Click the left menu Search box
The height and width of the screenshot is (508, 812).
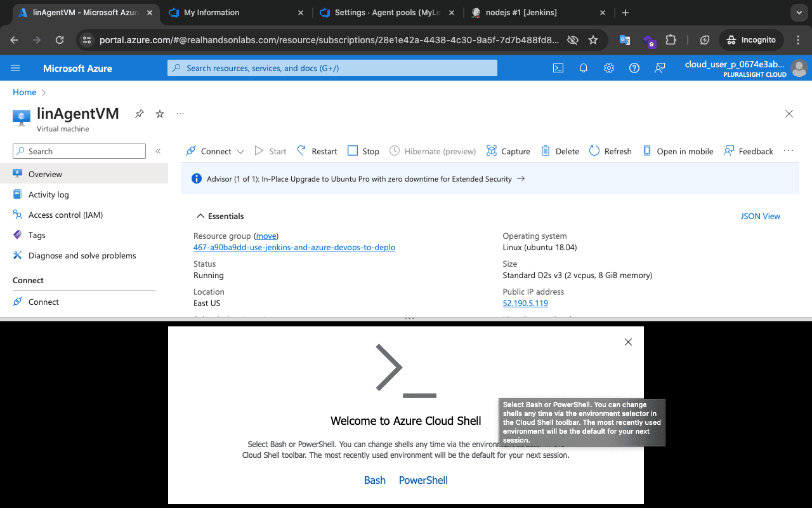[79, 151]
